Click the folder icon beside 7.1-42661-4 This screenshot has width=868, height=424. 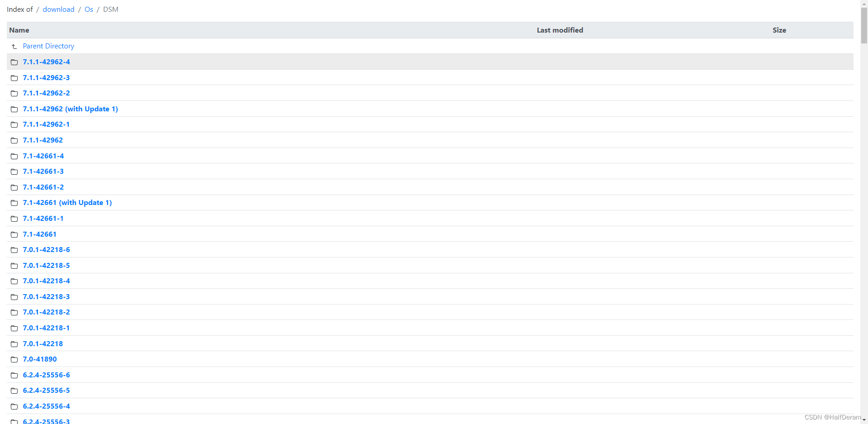(x=14, y=156)
